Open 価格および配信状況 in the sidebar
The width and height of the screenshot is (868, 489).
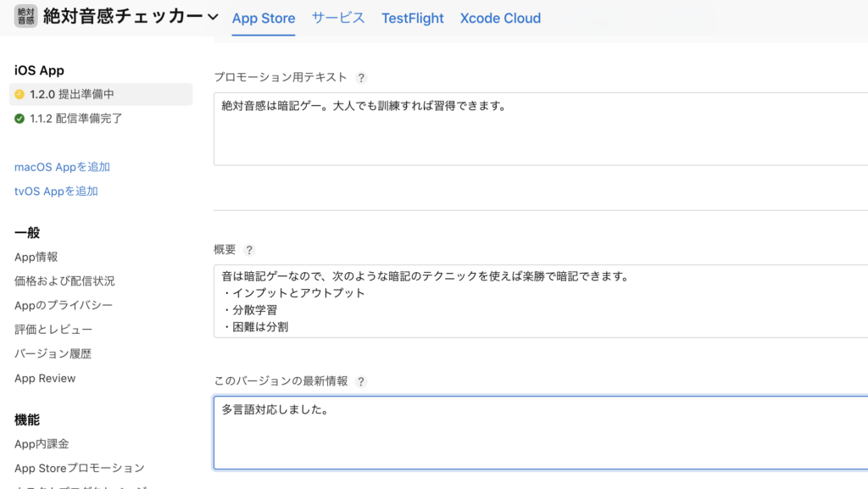coord(64,281)
